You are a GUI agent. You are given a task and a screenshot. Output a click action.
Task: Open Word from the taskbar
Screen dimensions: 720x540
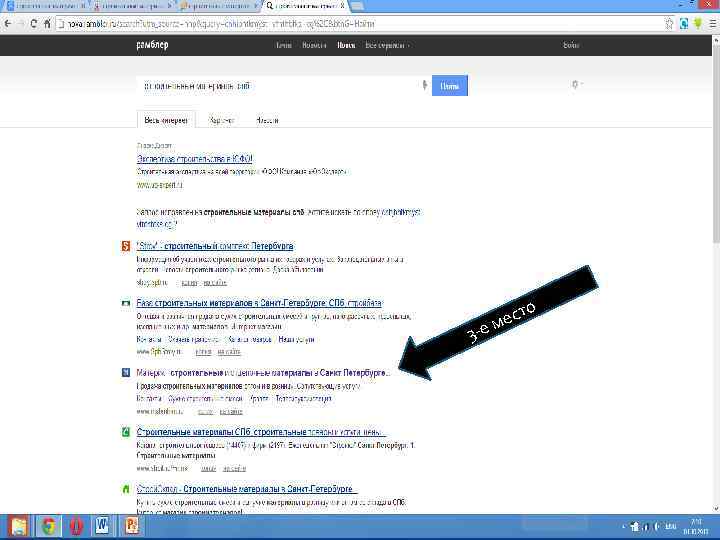pyautogui.click(x=102, y=526)
